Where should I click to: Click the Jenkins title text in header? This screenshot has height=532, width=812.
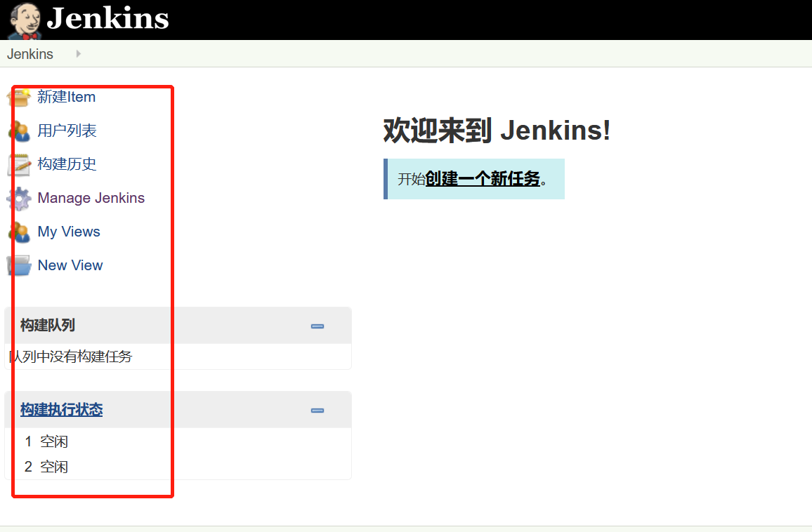tap(107, 18)
